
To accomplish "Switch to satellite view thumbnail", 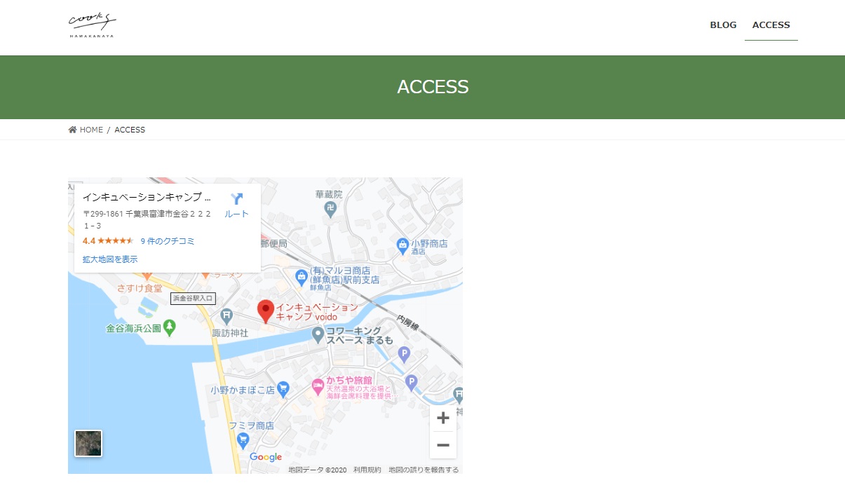I will click(88, 443).
